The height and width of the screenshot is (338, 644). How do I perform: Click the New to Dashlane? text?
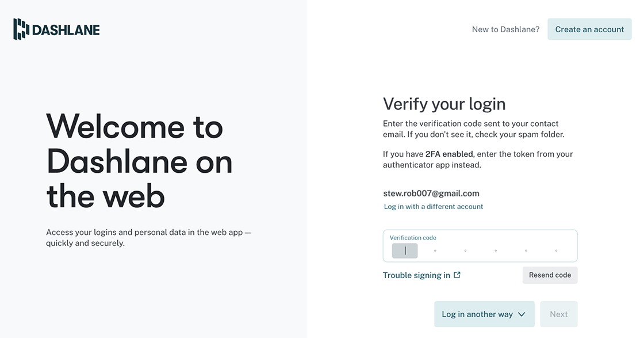tap(505, 29)
